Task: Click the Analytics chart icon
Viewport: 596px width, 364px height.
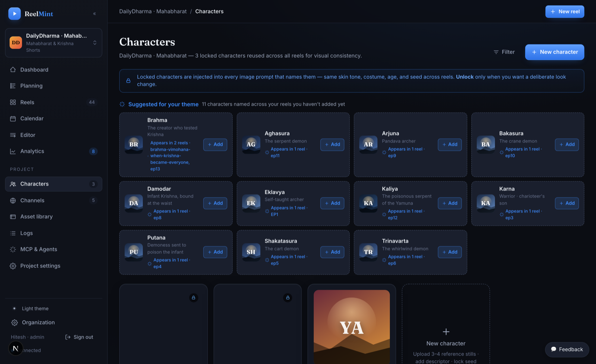Action: 13,151
